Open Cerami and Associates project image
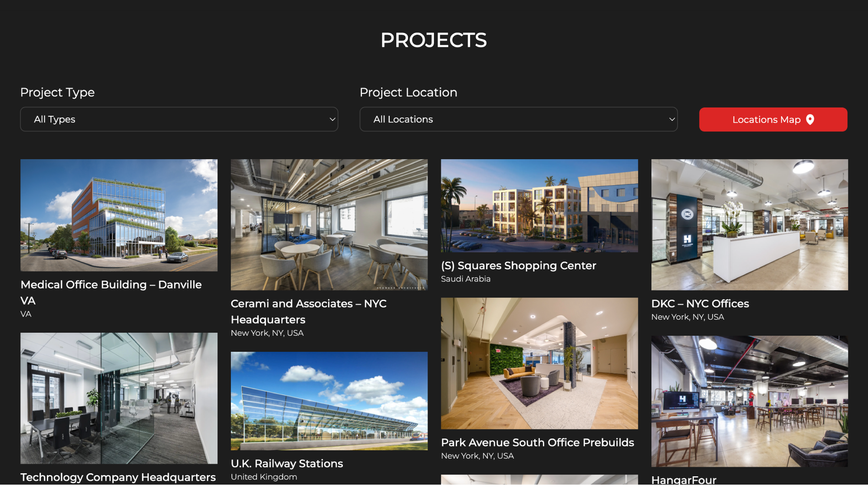 (x=329, y=224)
